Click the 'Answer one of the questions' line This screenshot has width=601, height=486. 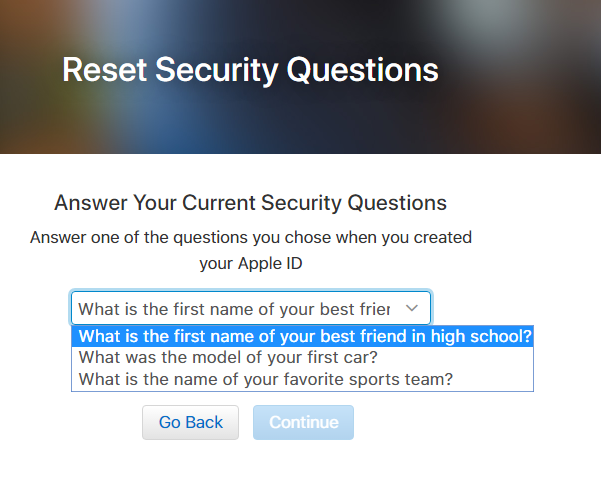[250, 238]
